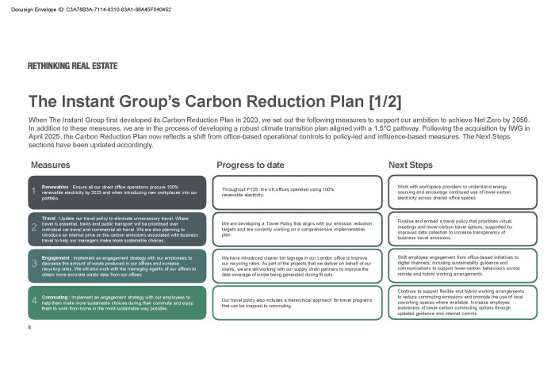This screenshot has width=555, height=392.
Task: Click the Commuting measure card
Action: click(x=117, y=303)
